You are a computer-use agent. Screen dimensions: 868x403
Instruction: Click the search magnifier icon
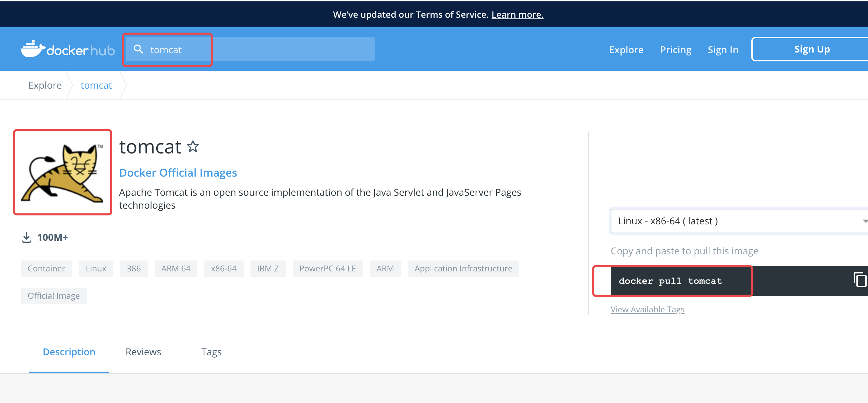pyautogui.click(x=138, y=49)
